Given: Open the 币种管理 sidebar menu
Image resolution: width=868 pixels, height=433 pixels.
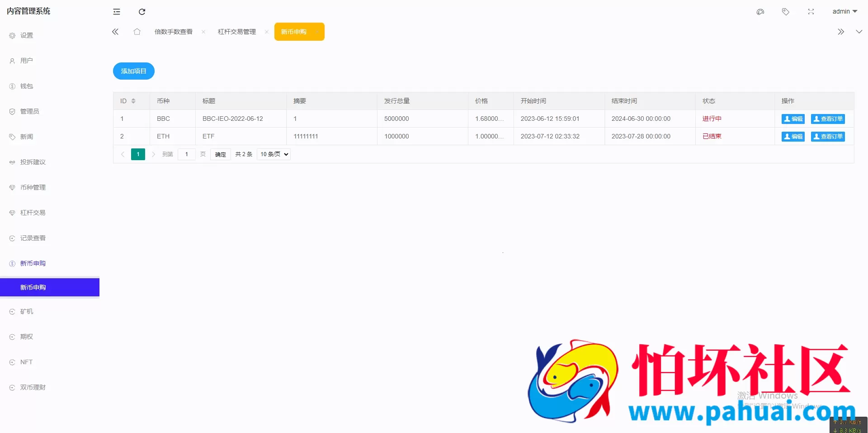Looking at the screenshot, I should pyautogui.click(x=50, y=187).
